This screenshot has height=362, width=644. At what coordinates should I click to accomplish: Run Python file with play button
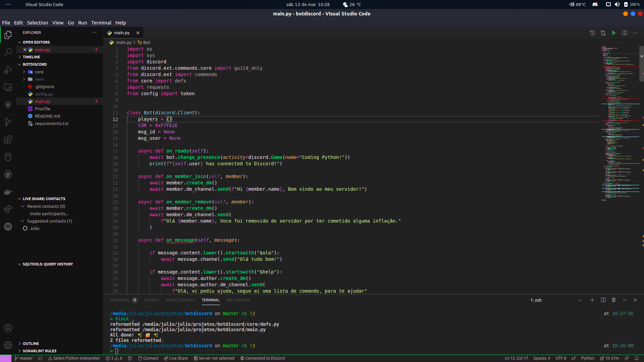click(614, 33)
